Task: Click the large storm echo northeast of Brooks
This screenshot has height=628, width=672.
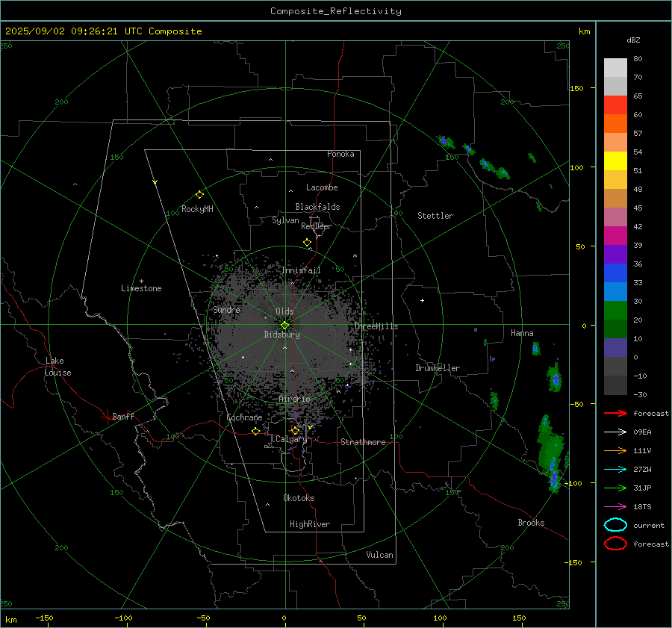Action: (553, 455)
